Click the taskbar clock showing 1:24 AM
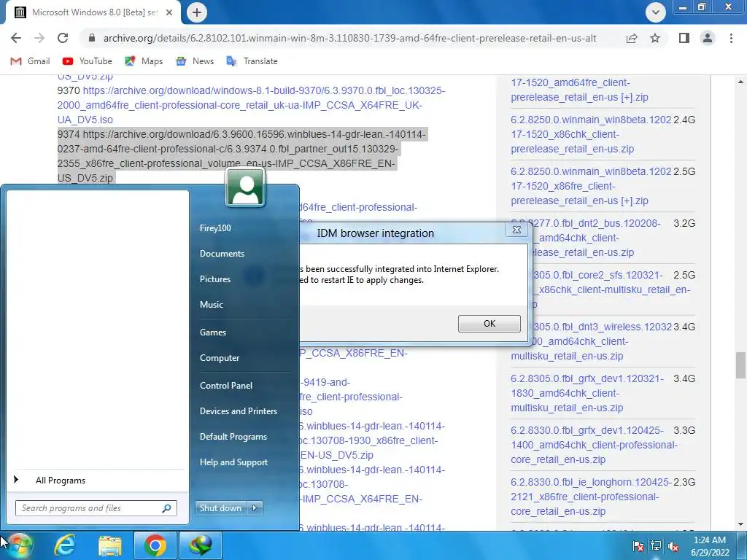Screen dimensions: 747x560 709,546
